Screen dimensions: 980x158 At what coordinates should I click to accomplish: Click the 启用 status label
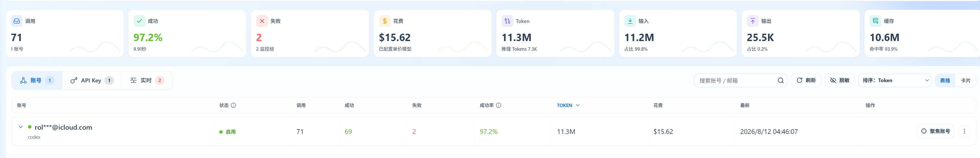231,132
